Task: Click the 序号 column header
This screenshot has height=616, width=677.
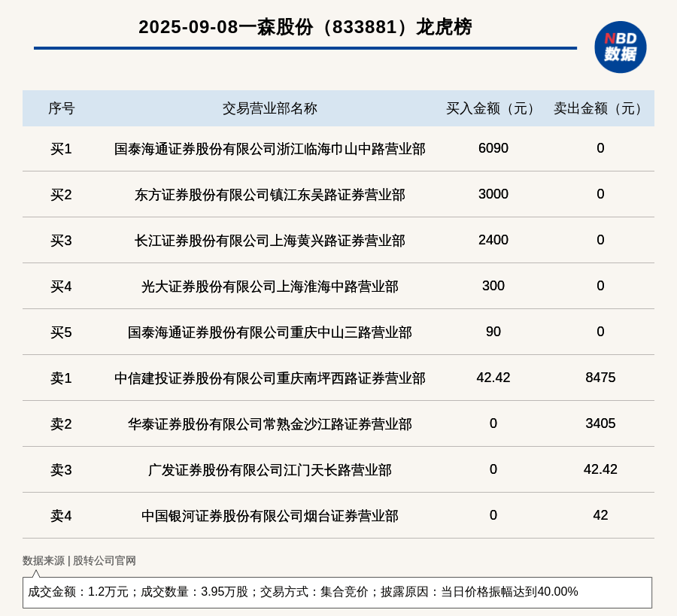Action: (62, 108)
